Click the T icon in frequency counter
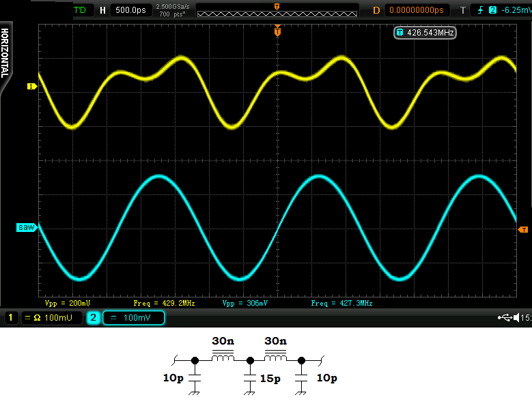Viewport: 532px width, 408px height. click(x=400, y=33)
